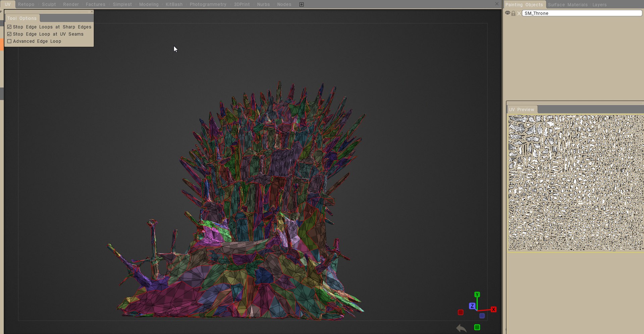The image size is (644, 334).
Task: Click the dark red square next to the gizmo
Action: (x=461, y=312)
